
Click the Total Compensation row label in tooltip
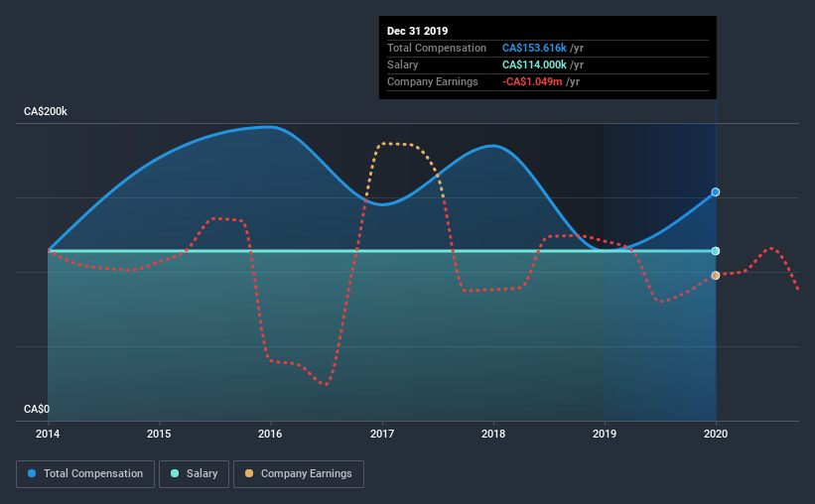click(437, 48)
